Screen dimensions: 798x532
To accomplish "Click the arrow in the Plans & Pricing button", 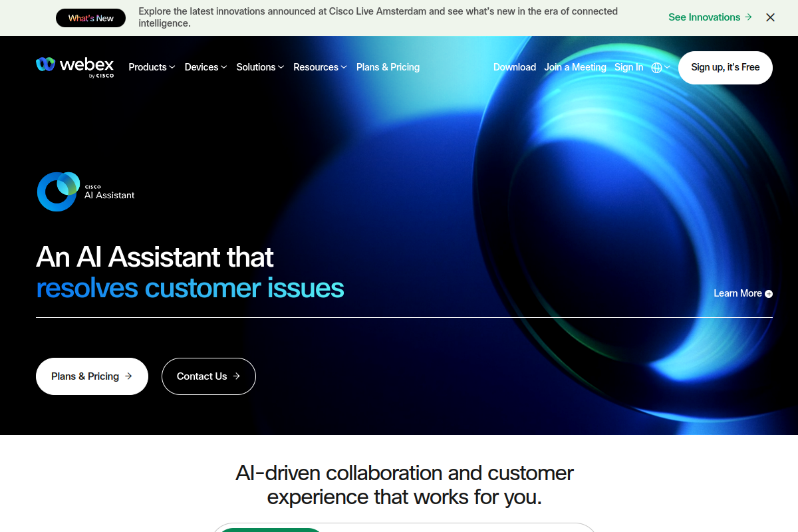I will [130, 376].
